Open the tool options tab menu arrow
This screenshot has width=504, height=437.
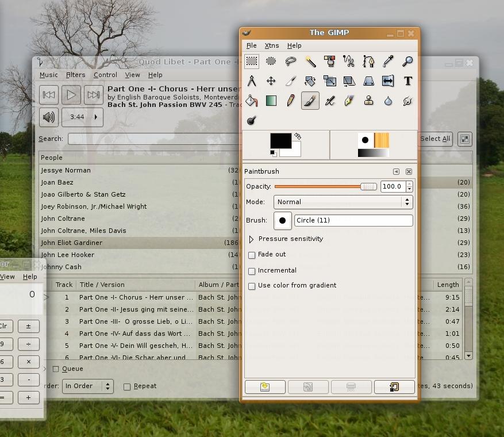coord(397,171)
